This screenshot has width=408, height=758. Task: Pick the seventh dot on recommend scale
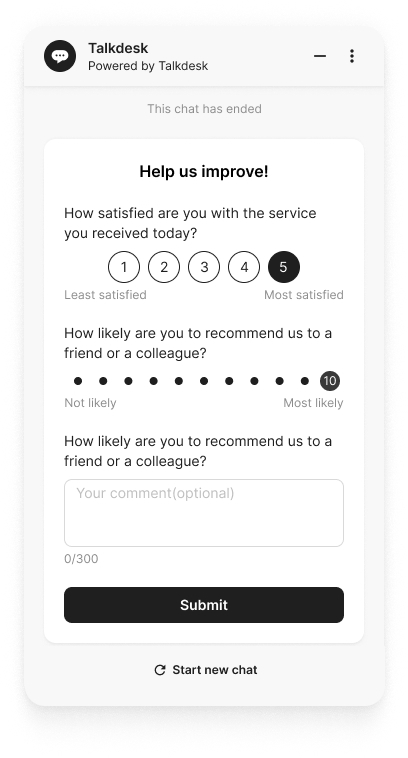coord(229,381)
